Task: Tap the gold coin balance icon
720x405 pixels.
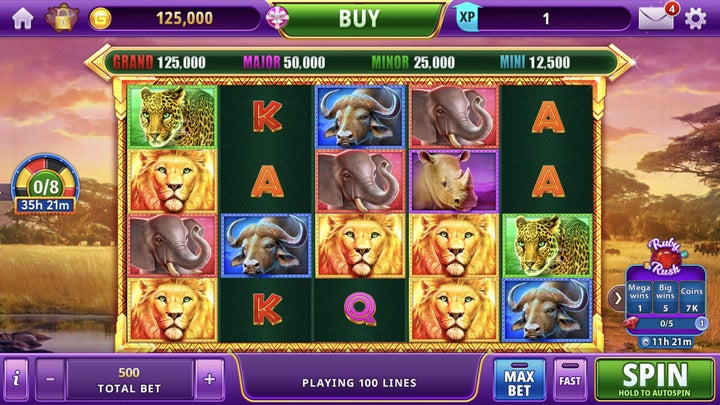Action: click(100, 19)
